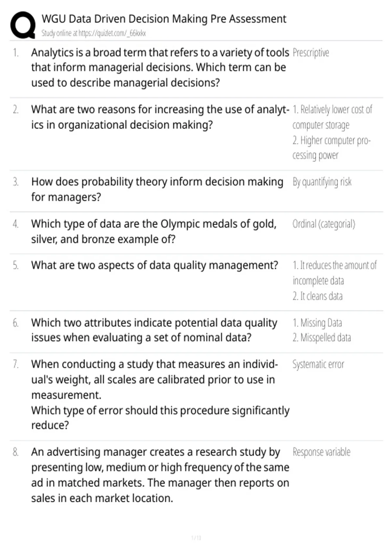
Task: Click the WGU Data Driven Decision Making title
Action: pyautogui.click(x=164, y=19)
